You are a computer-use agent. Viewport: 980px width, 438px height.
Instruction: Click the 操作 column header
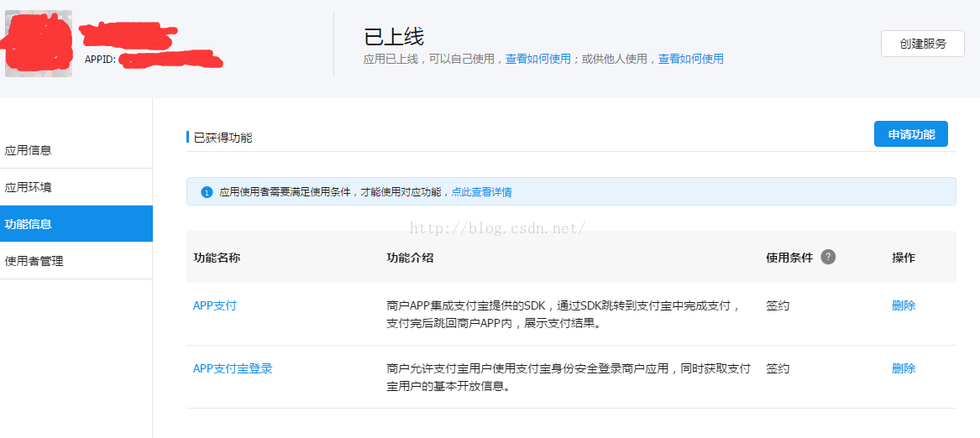point(904,258)
